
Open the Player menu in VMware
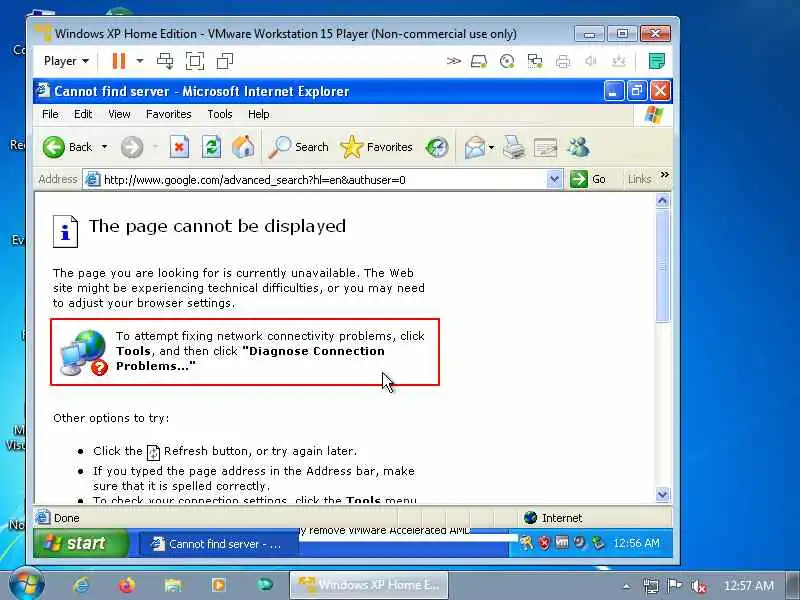pos(66,61)
